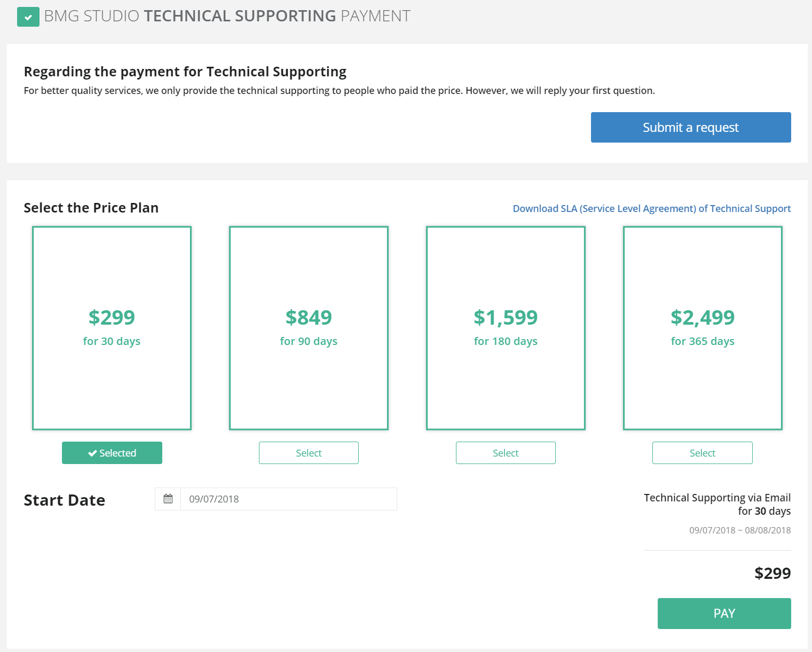Click the calendar icon beside Start Date
Image resolution: width=812 pixels, height=652 pixels.
coord(168,499)
